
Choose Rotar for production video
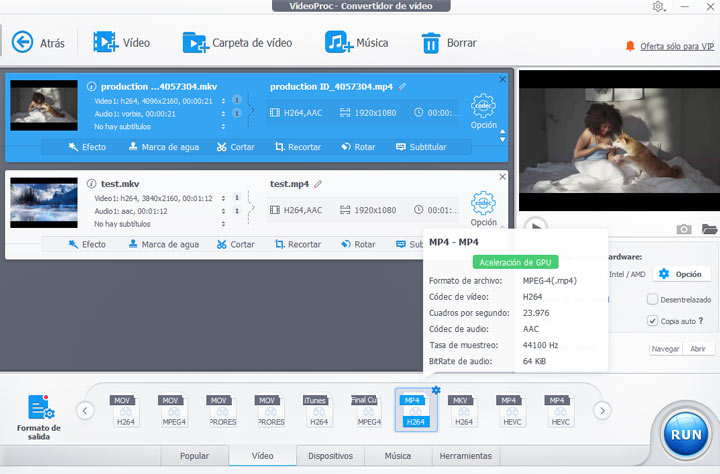[x=358, y=147]
